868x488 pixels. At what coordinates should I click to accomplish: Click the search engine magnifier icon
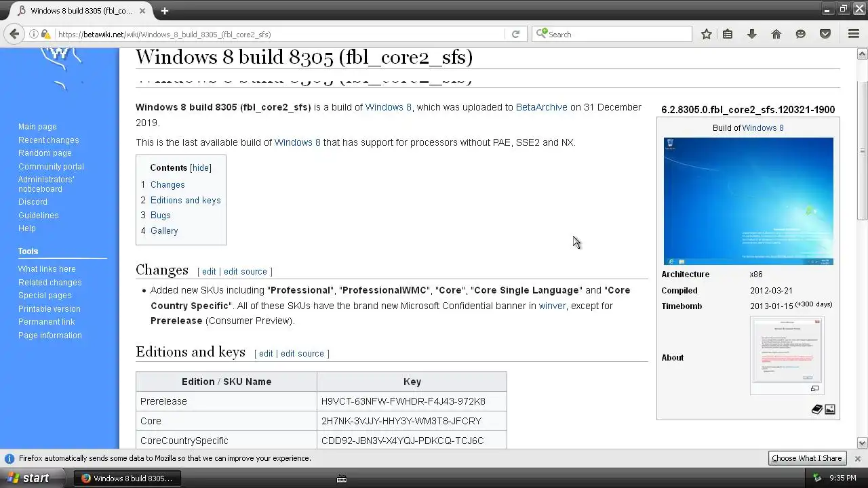click(541, 34)
